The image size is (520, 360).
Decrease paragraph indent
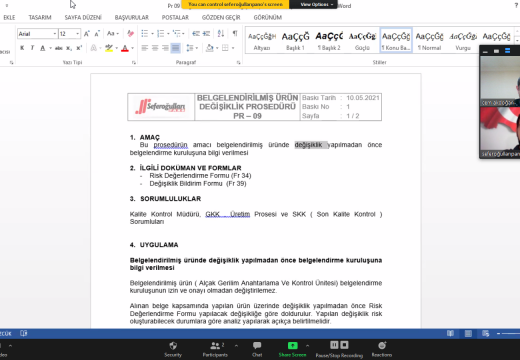point(196,33)
